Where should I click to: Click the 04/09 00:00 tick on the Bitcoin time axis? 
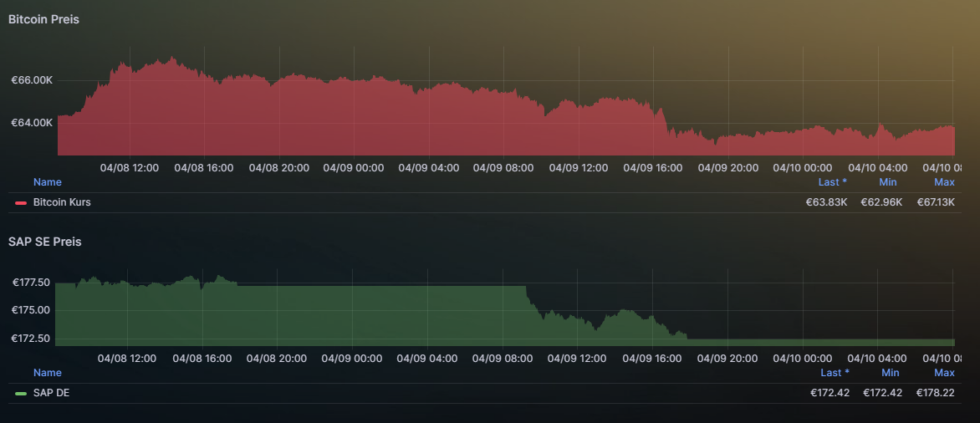point(354,168)
